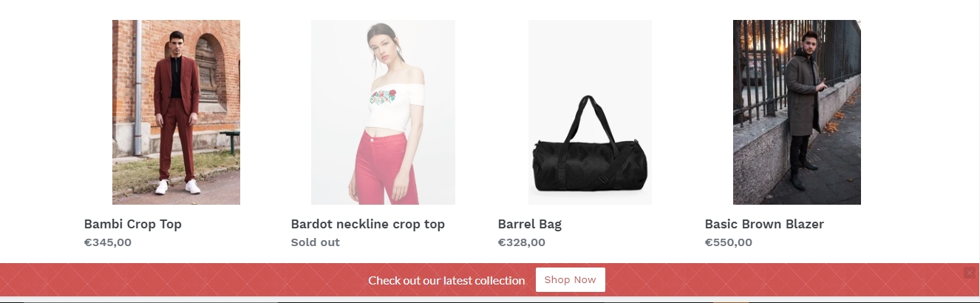The image size is (980, 303).
Task: Click the 'Check out our latest collection' text
Action: click(446, 280)
